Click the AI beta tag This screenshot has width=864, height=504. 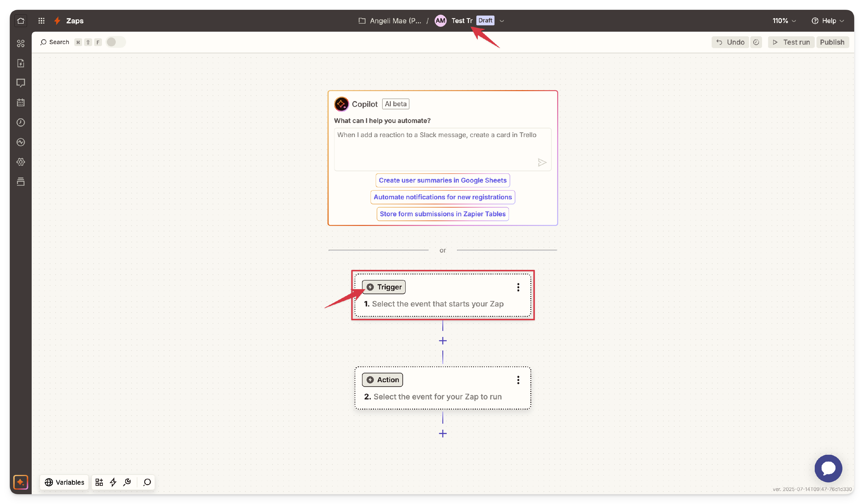coord(396,104)
